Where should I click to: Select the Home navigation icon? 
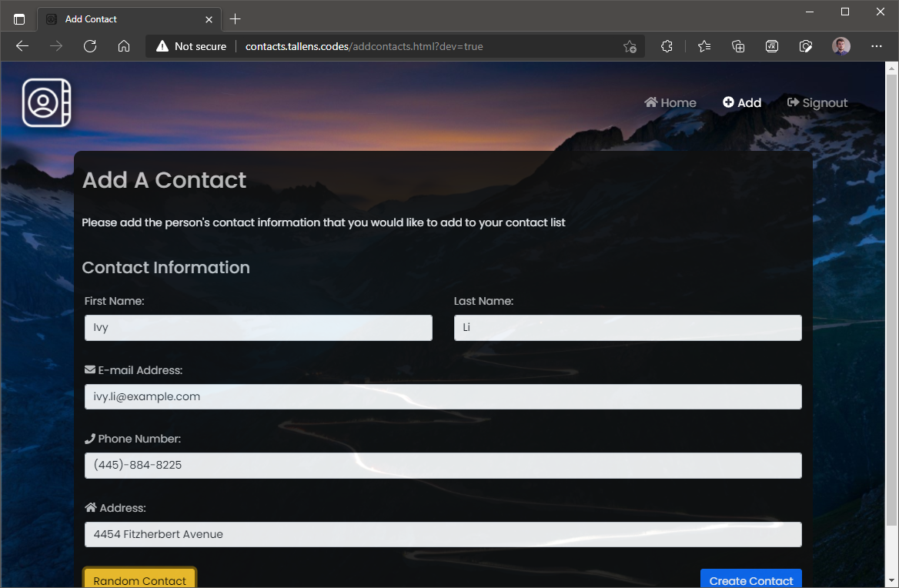point(650,102)
